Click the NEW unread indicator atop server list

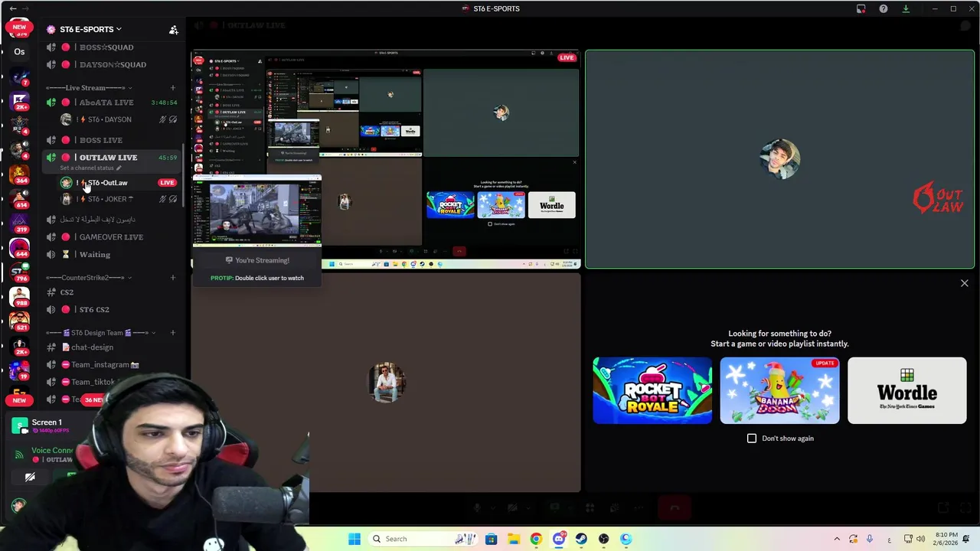(x=19, y=27)
